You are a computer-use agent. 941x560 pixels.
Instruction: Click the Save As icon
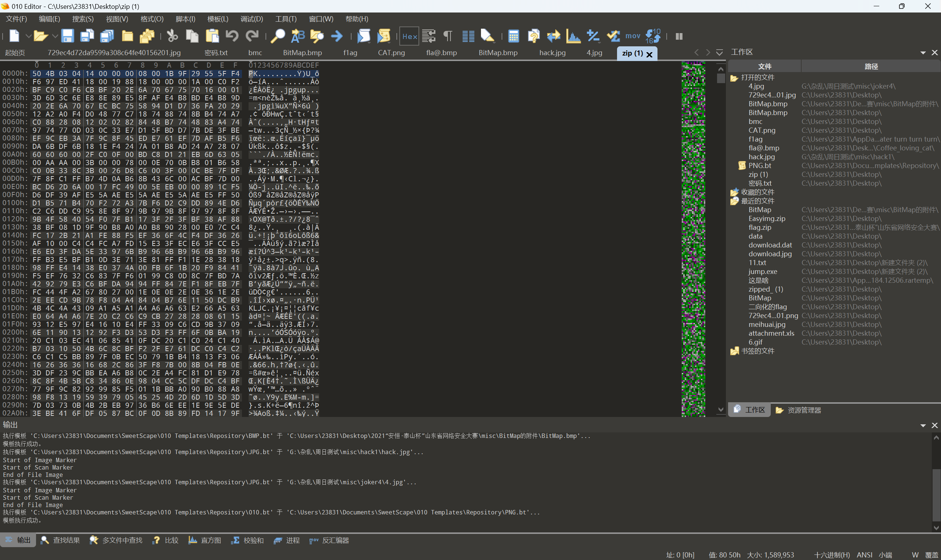[87, 36]
